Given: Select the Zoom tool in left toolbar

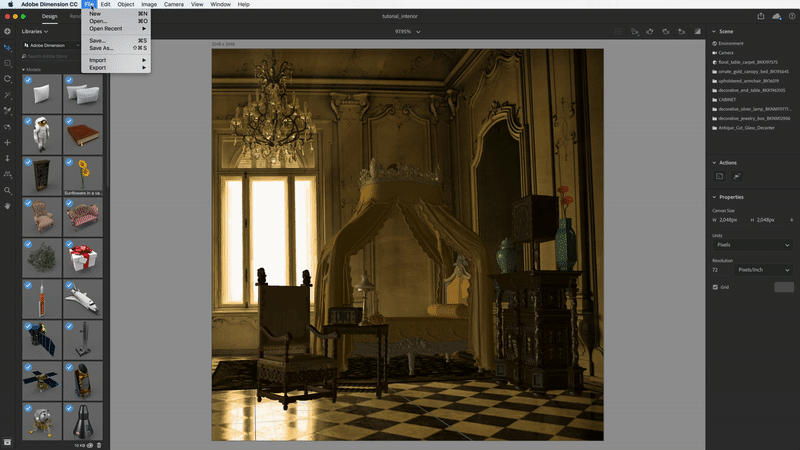Looking at the screenshot, I should (x=8, y=189).
